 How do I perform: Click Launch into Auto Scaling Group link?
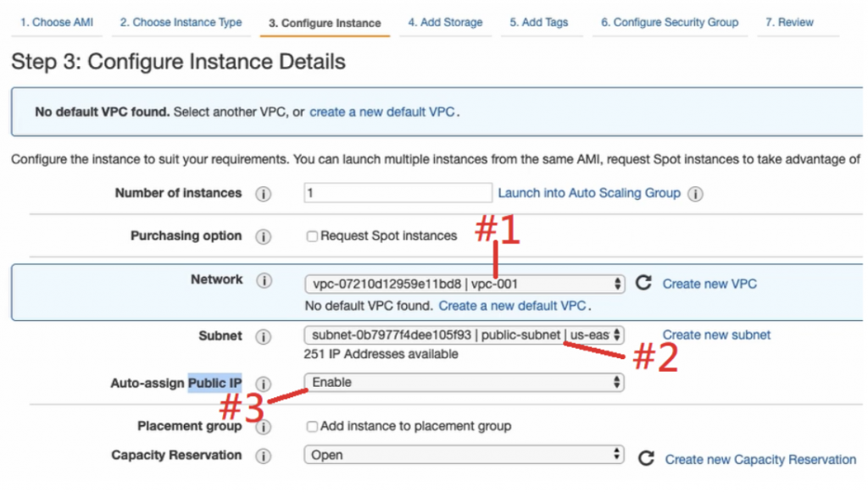[589, 193]
